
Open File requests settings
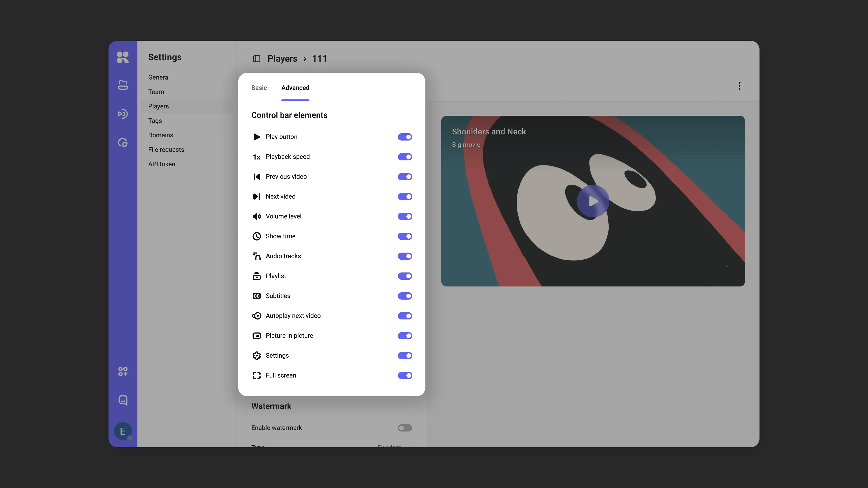coord(166,150)
